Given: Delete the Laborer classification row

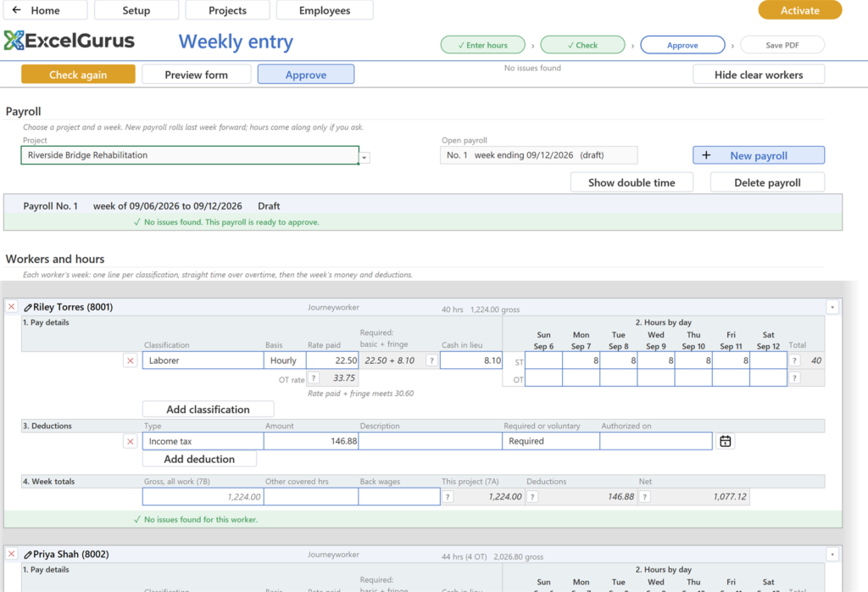Looking at the screenshot, I should click(130, 360).
